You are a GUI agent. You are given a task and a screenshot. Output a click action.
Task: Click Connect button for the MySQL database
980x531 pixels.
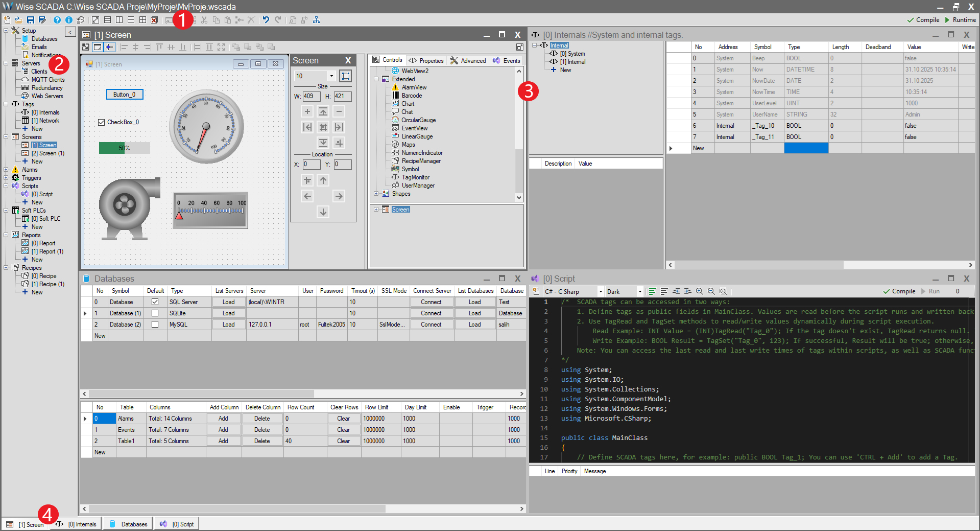[431, 325]
